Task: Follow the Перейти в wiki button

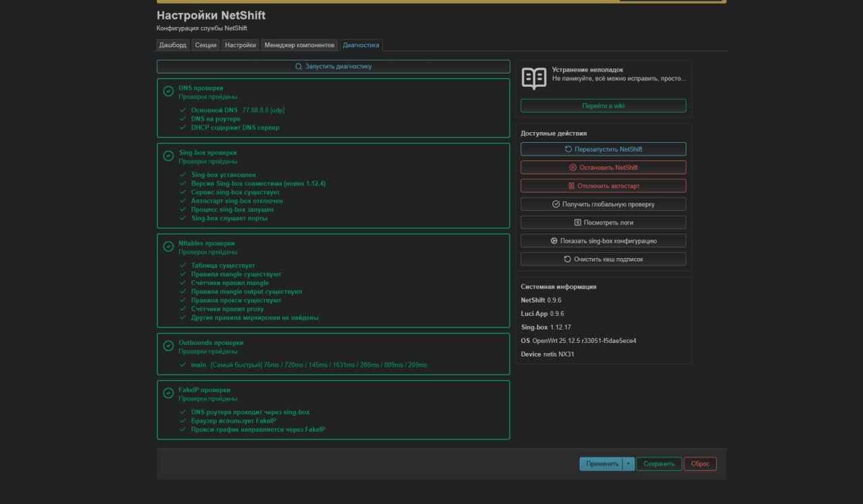Action: coord(603,106)
